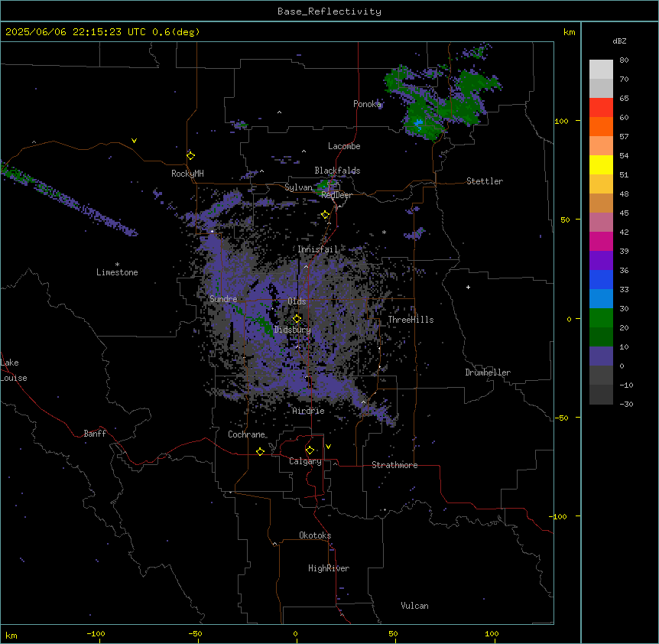Image resolution: width=659 pixels, height=644 pixels.
Task: Click the light blue legend swatch
Action: (601, 298)
